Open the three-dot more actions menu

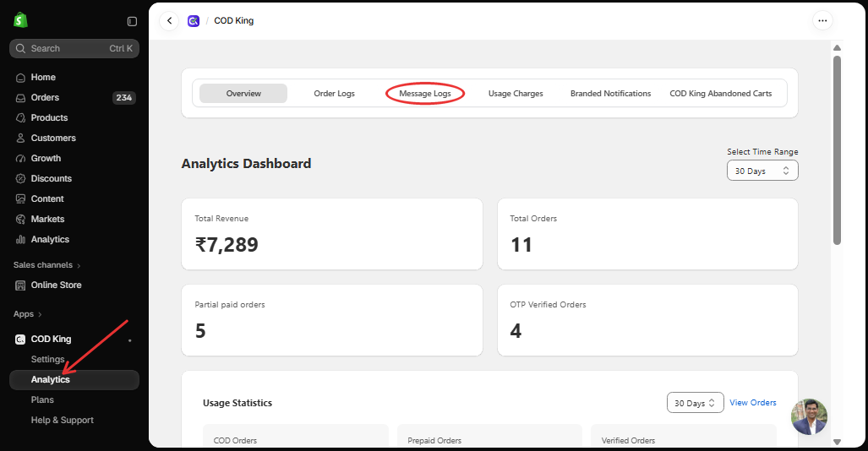(822, 21)
